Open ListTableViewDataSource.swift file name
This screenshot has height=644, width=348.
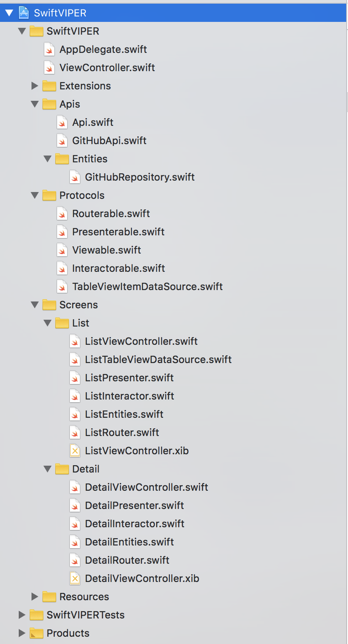158,359
